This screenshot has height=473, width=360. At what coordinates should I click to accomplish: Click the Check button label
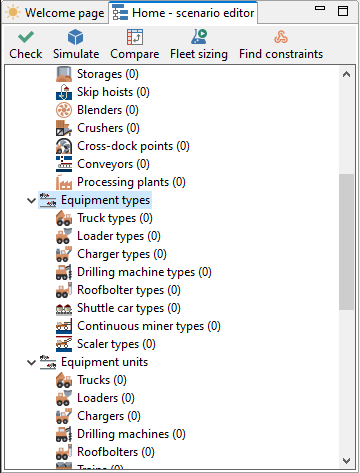pos(26,54)
